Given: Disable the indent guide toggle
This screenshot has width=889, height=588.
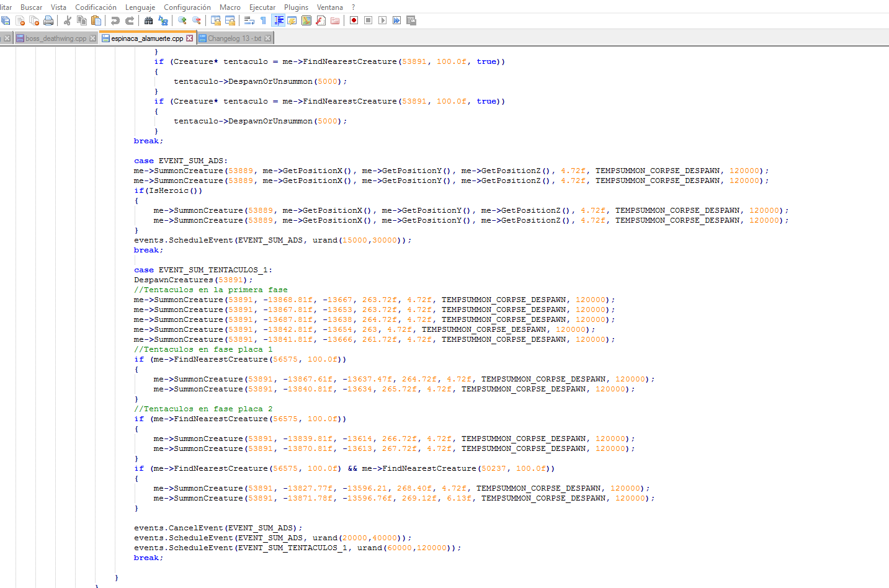Looking at the screenshot, I should [x=279, y=20].
